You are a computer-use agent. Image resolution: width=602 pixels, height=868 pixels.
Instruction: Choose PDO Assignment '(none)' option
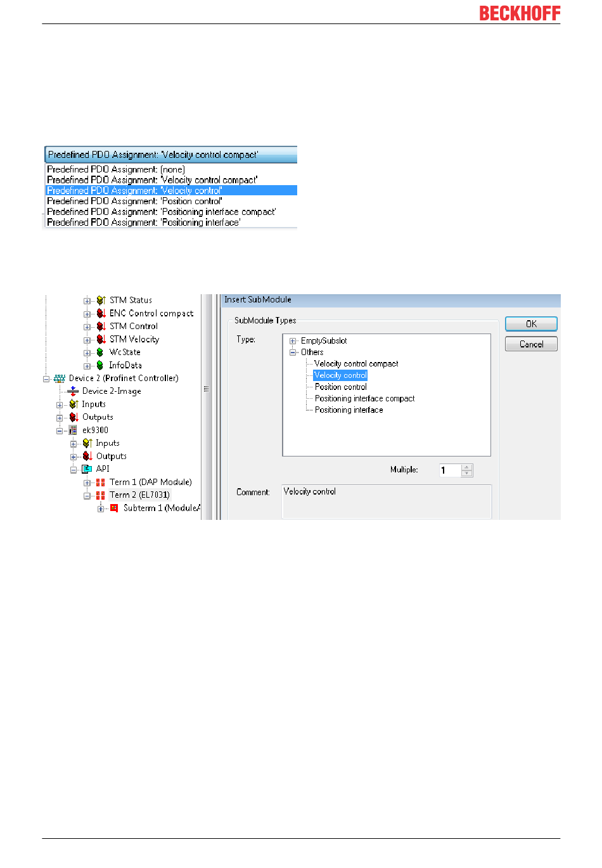[x=172, y=169]
